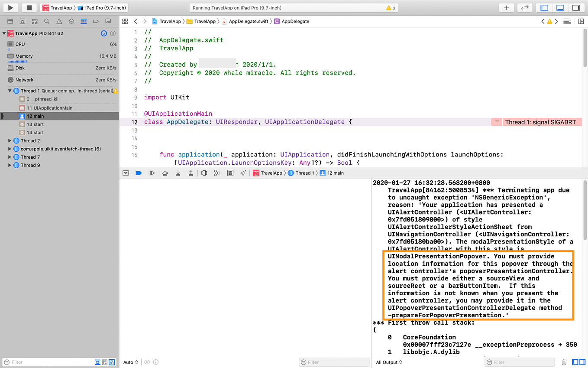Viewport: 588px width, 368px height.
Task: Click the Run play button
Action: pos(11,8)
